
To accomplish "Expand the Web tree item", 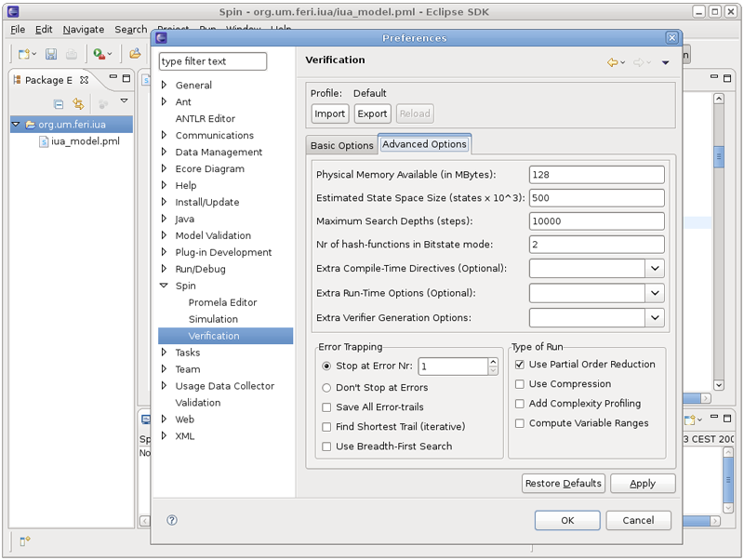I will pyautogui.click(x=165, y=420).
